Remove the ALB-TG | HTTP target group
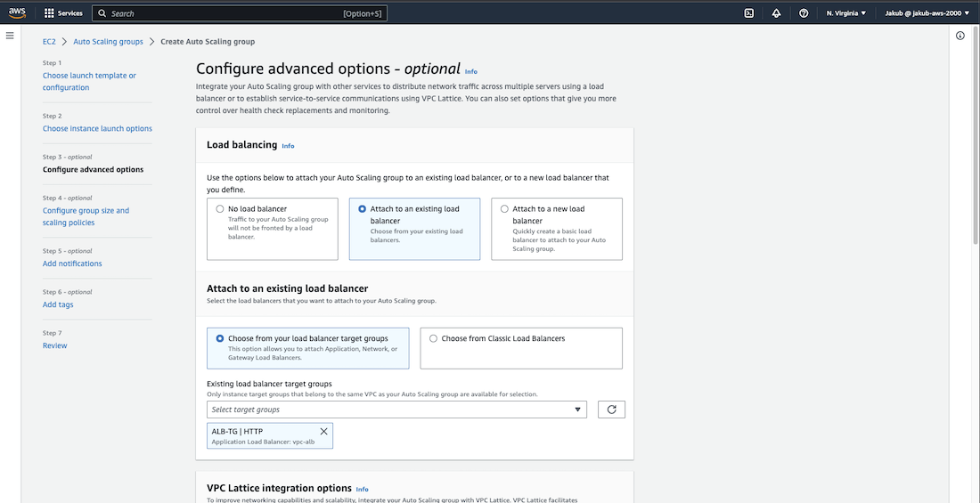This screenshot has width=980, height=503. click(323, 432)
